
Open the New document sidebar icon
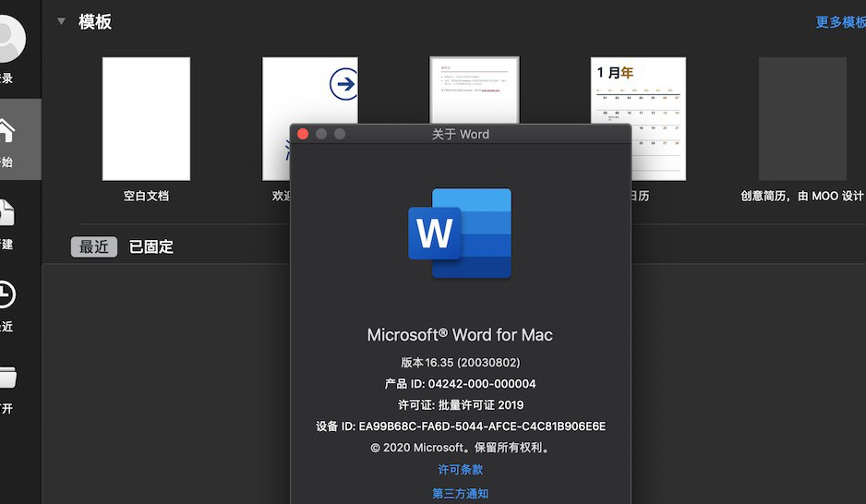(x=6, y=212)
